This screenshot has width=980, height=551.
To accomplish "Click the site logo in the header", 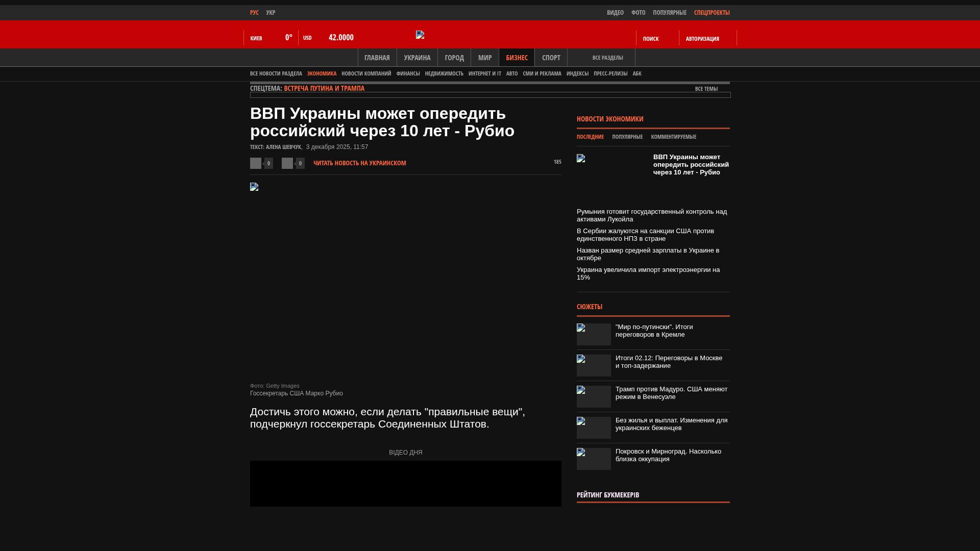I will (x=420, y=35).
